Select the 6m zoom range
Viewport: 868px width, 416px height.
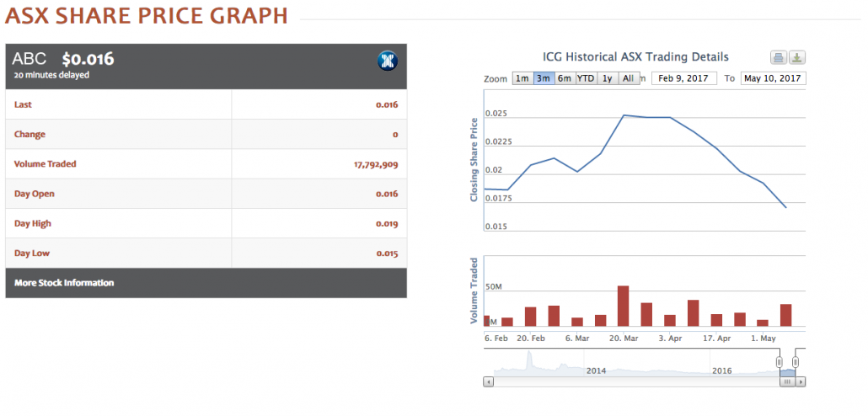point(564,78)
